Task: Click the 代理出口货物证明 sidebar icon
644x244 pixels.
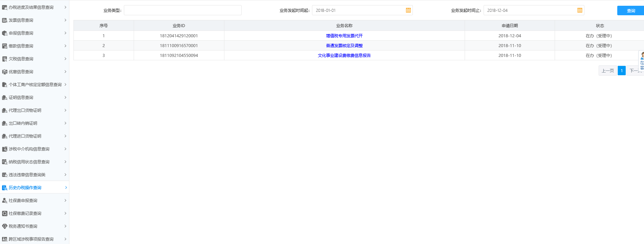Action: coord(4,110)
